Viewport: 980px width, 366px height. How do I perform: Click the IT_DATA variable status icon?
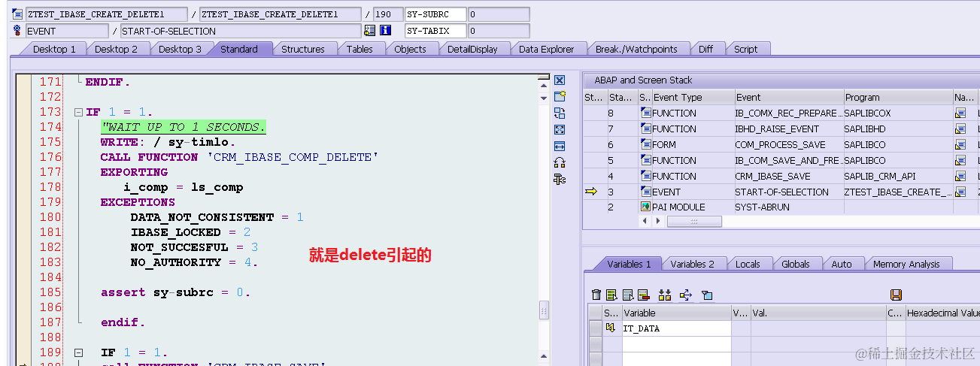pyautogui.click(x=611, y=328)
